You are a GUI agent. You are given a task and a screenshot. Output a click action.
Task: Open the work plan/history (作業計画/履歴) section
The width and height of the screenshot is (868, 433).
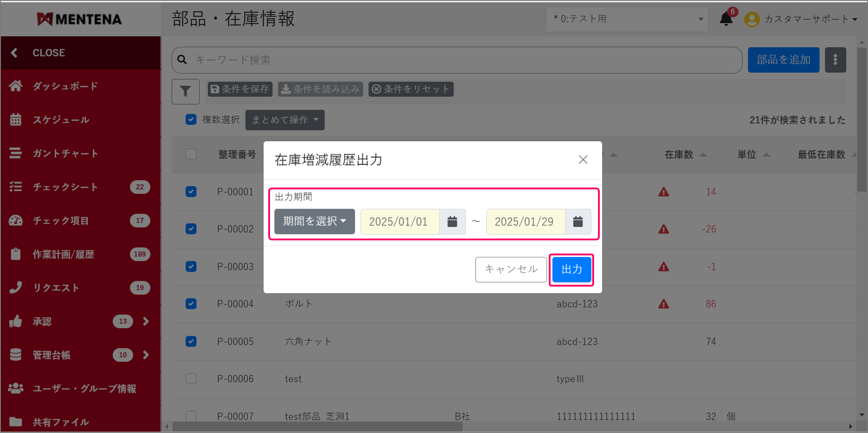pos(63,254)
